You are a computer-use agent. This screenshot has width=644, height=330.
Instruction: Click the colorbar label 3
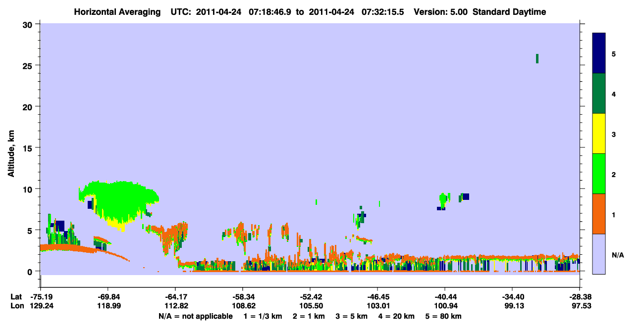[x=613, y=134]
